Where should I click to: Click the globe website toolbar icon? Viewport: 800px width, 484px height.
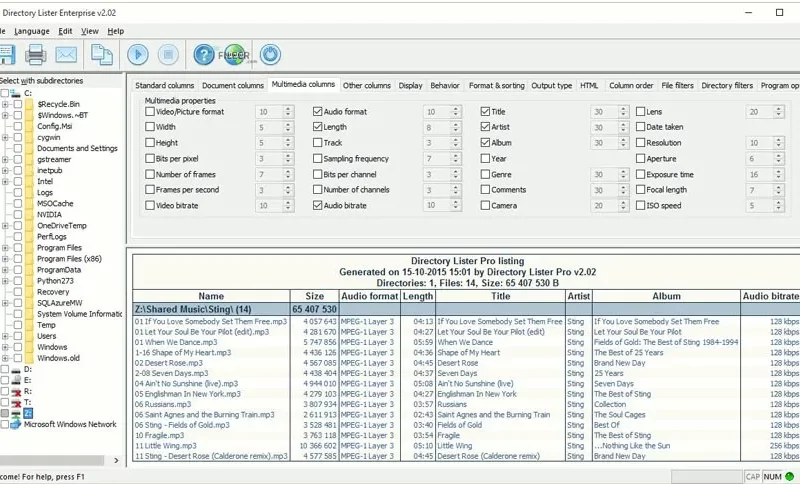point(235,55)
